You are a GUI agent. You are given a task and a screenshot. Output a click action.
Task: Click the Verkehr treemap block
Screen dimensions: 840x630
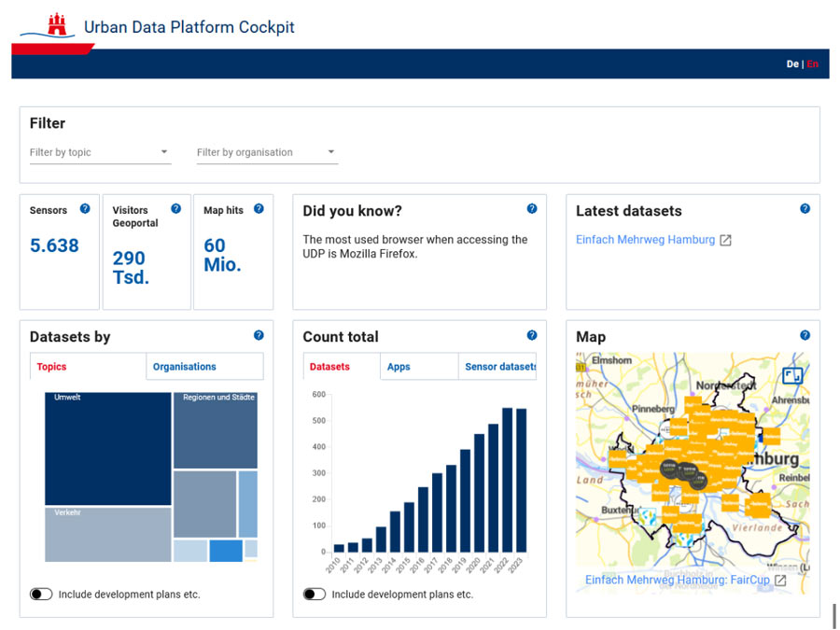[108, 535]
